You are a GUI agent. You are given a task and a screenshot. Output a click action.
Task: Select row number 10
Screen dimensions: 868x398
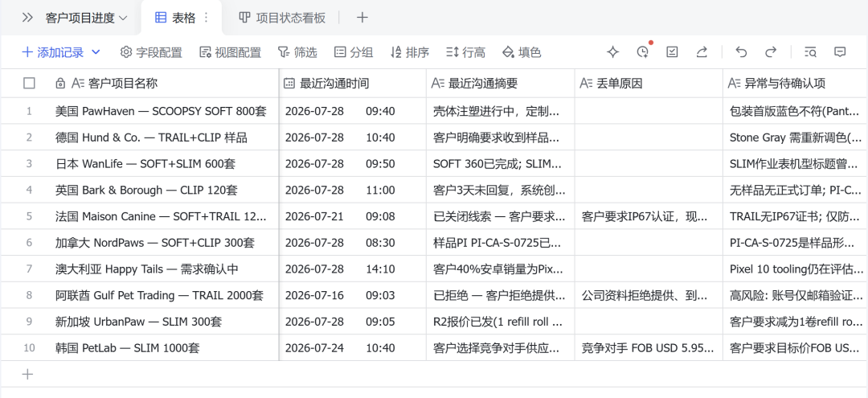pos(30,347)
